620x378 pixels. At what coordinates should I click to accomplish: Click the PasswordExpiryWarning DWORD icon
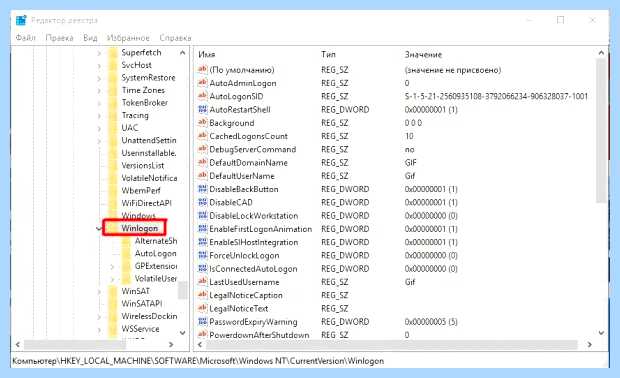(x=202, y=321)
